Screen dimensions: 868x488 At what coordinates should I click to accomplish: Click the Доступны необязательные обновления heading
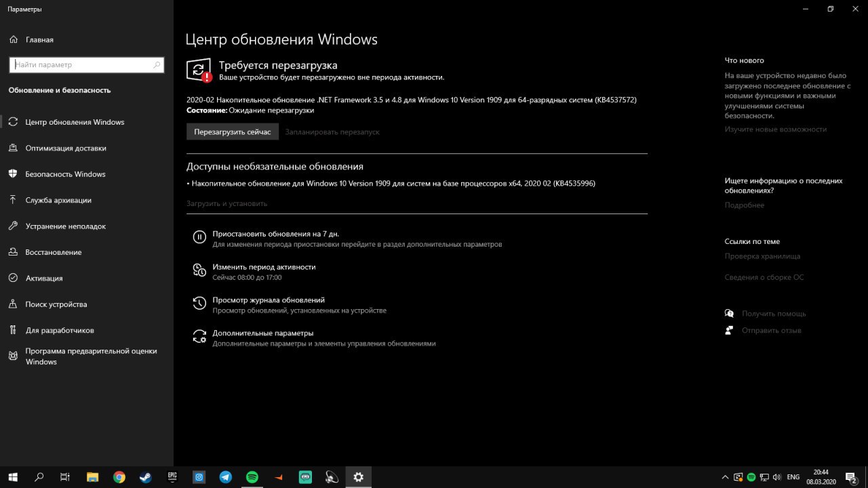[275, 166]
